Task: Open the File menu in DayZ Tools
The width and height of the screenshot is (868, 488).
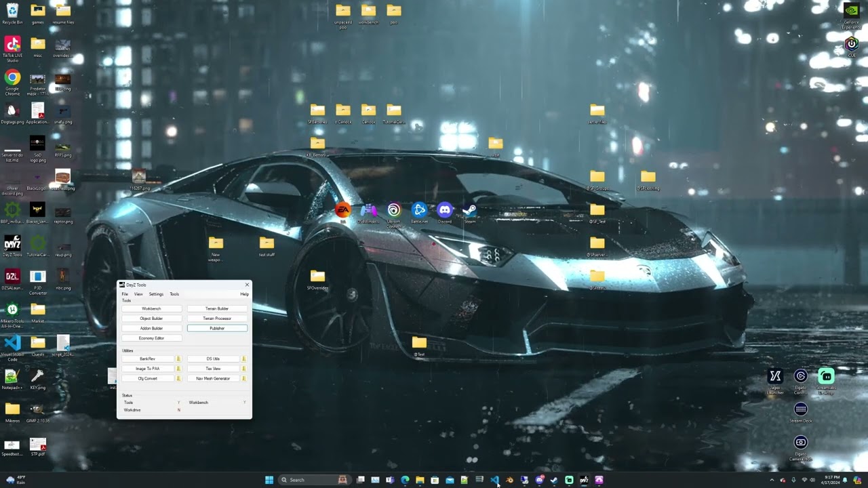Action: (125, 294)
